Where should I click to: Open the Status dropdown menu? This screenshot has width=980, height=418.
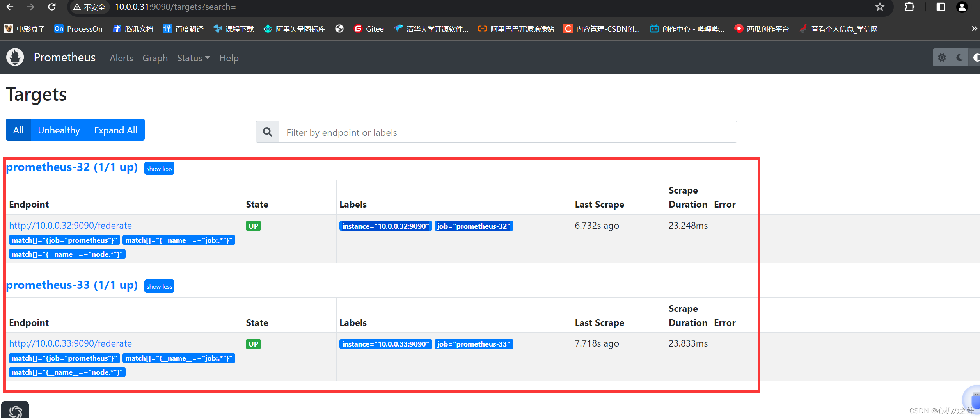(193, 58)
